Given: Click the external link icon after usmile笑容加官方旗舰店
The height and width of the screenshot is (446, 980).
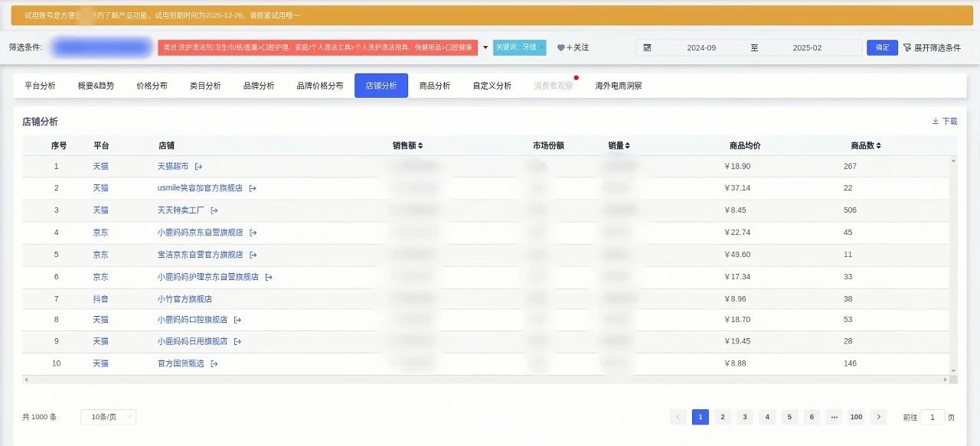Looking at the screenshot, I should click(253, 188).
